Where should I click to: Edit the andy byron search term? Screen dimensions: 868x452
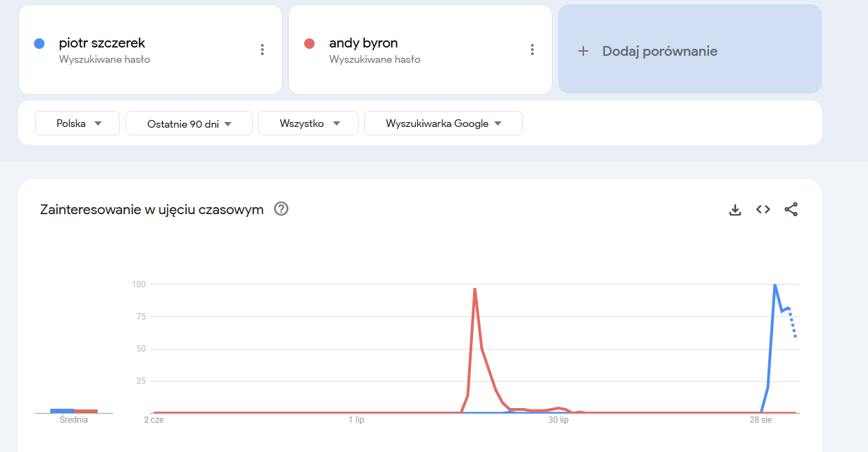(363, 43)
